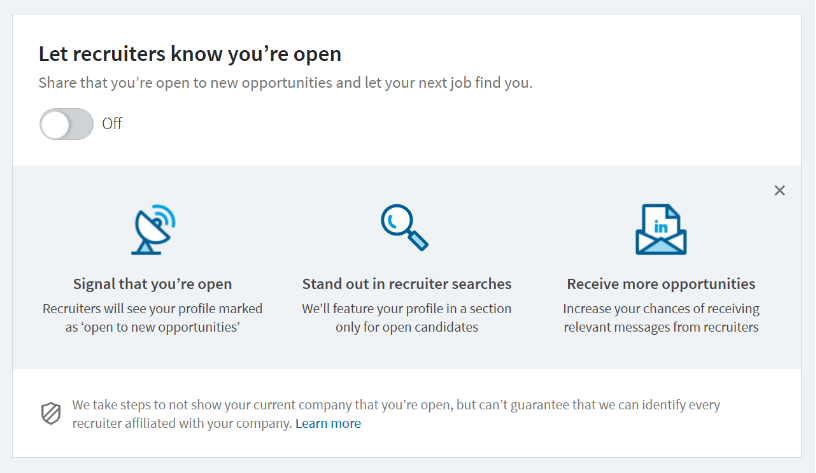Click the magnifying glass search icon

point(404,227)
